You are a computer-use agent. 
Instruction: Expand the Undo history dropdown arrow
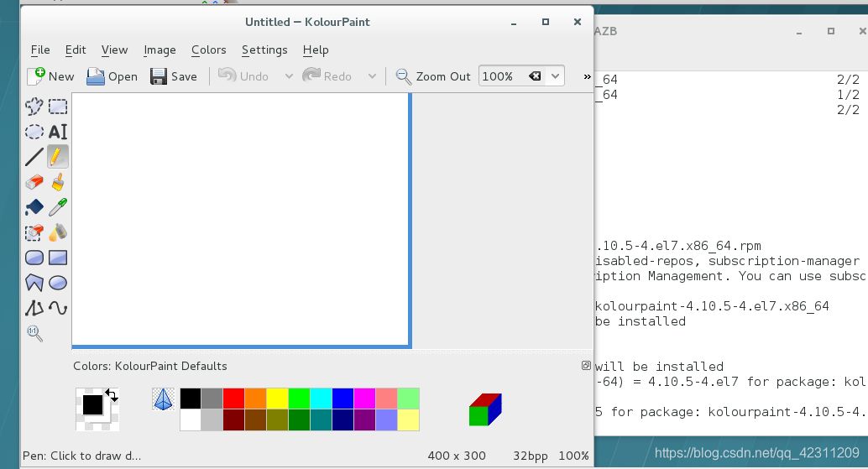(289, 76)
